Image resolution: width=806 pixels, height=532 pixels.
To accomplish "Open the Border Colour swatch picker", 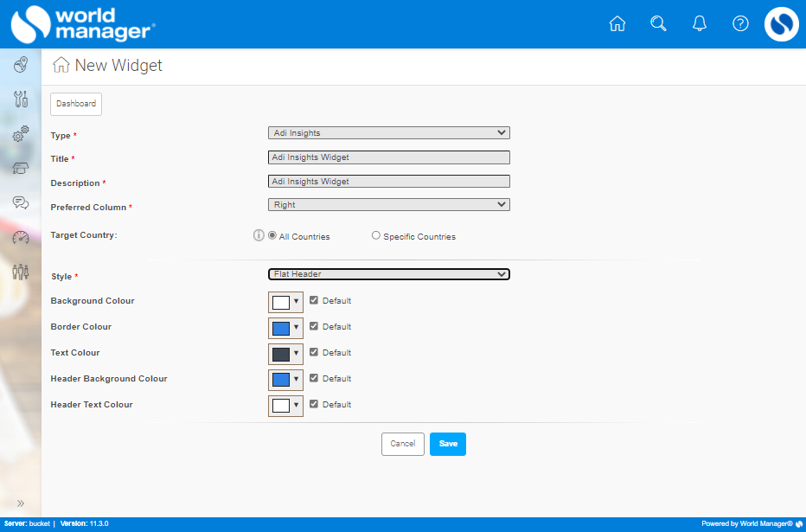I will pyautogui.click(x=285, y=327).
